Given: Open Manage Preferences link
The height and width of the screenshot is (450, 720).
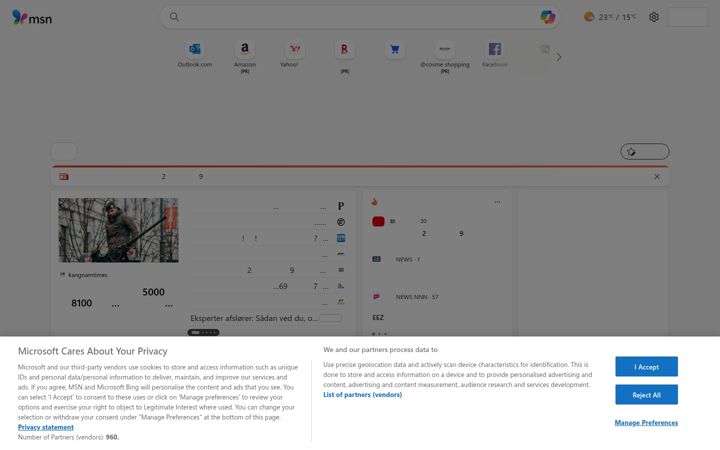Looking at the screenshot, I should pyautogui.click(x=646, y=423).
